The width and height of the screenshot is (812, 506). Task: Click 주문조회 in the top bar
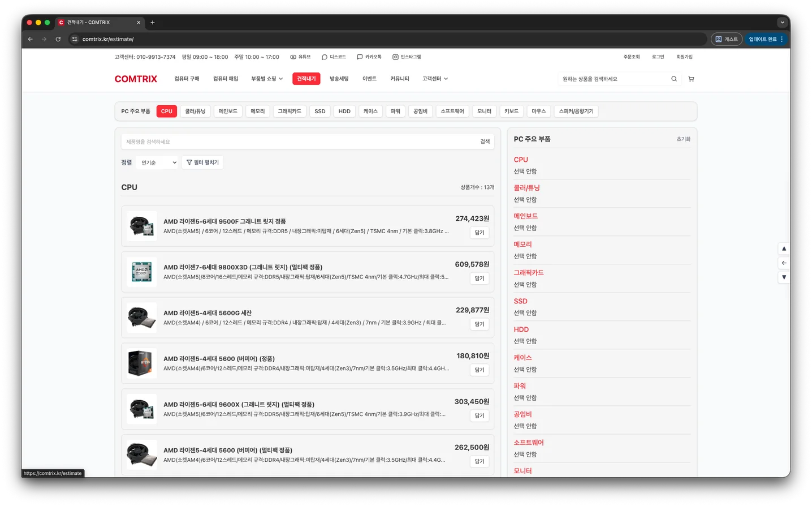point(632,57)
